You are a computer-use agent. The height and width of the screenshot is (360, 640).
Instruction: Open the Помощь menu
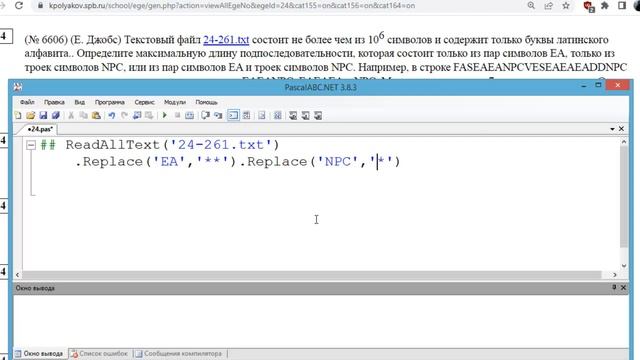(206, 102)
